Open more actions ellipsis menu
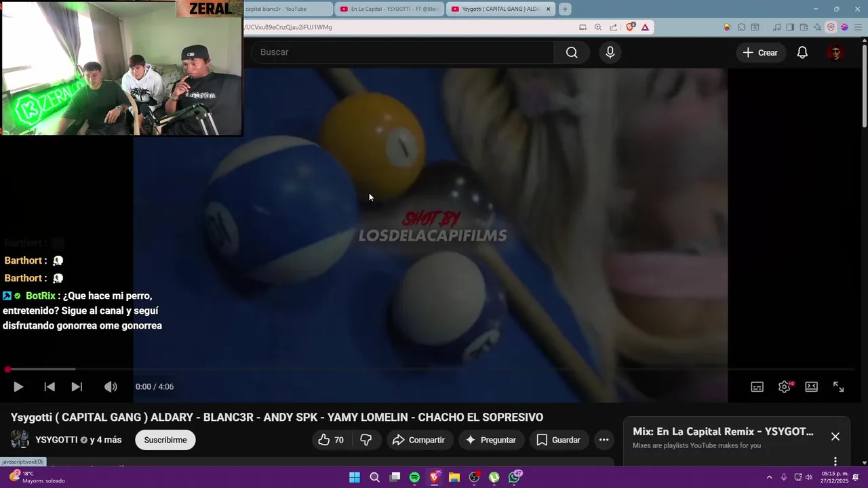Screen dimensions: 868x488 point(604,440)
